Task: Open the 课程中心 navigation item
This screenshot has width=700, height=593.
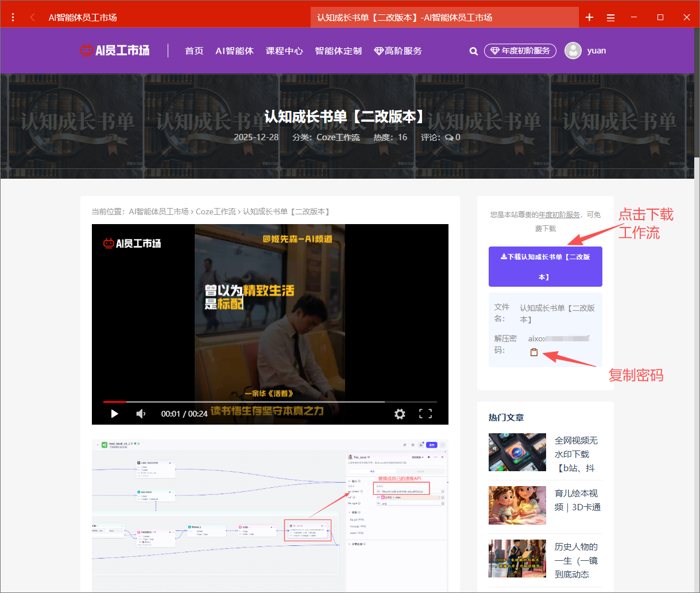Action: coord(284,51)
